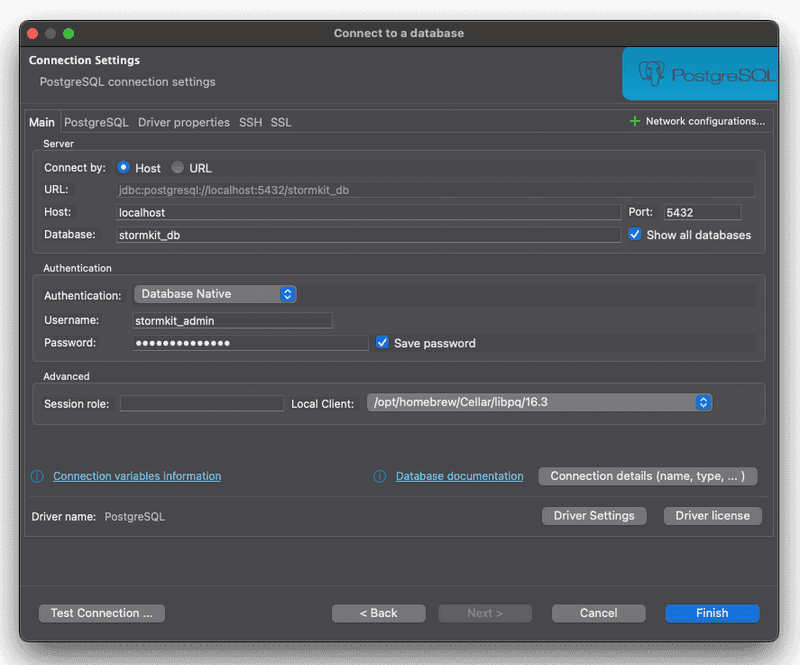Viewport: 800px width, 665px height.
Task: Click the green plus Network configurations icon
Action: coord(634,121)
